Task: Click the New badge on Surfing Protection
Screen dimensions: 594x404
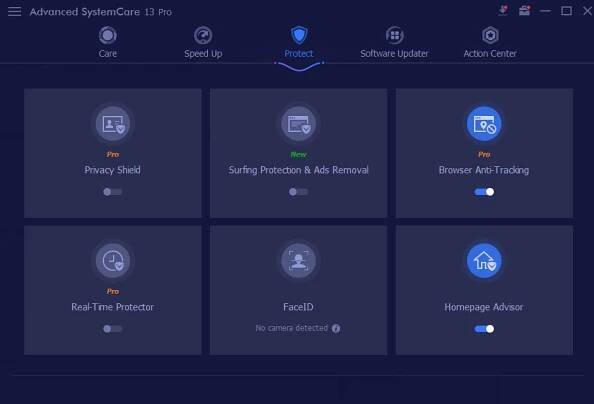Action: 299,154
